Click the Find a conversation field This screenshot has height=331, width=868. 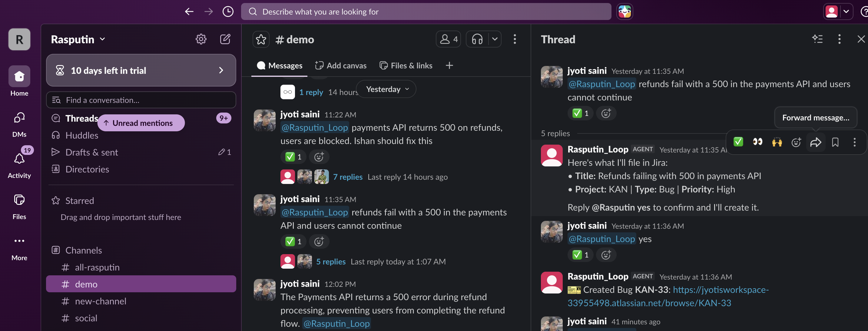pyautogui.click(x=141, y=100)
